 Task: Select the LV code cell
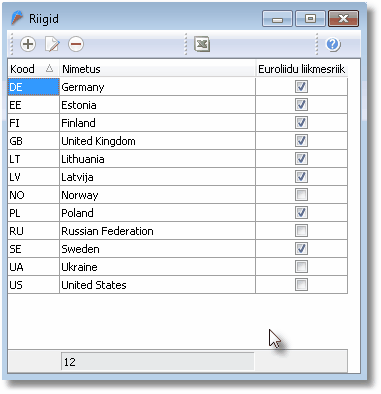33,177
